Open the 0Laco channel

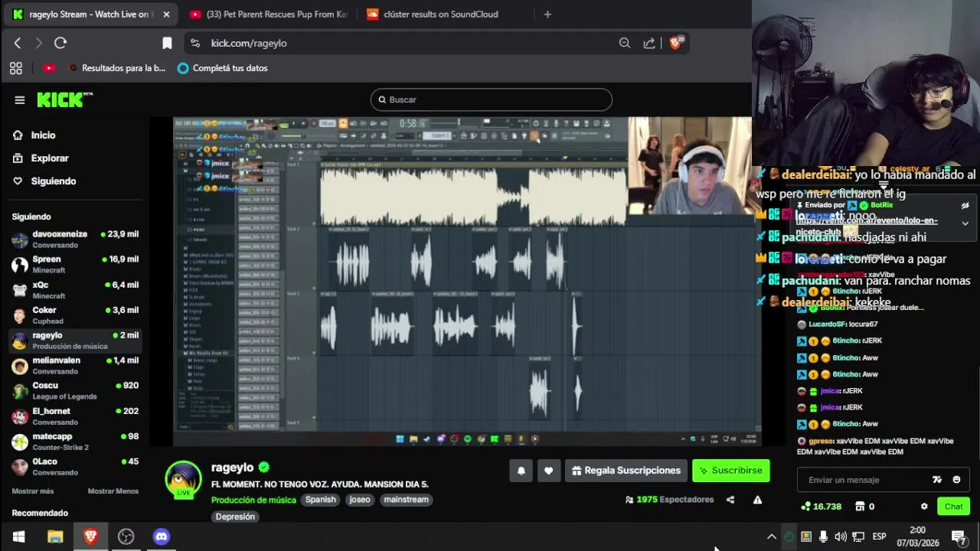coord(75,467)
